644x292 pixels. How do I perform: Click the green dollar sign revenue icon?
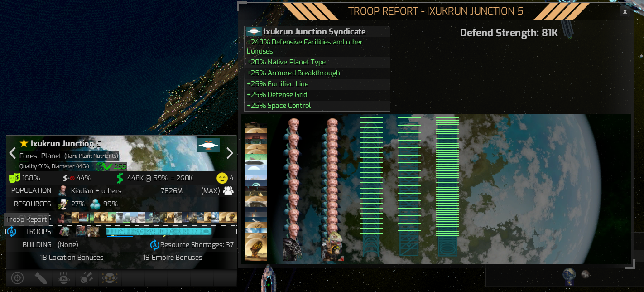pyautogui.click(x=120, y=178)
